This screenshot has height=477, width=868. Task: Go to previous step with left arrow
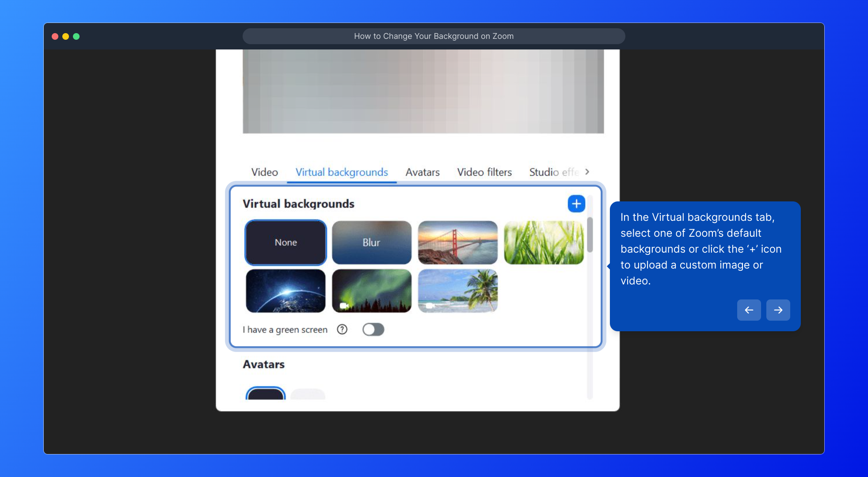coord(749,310)
